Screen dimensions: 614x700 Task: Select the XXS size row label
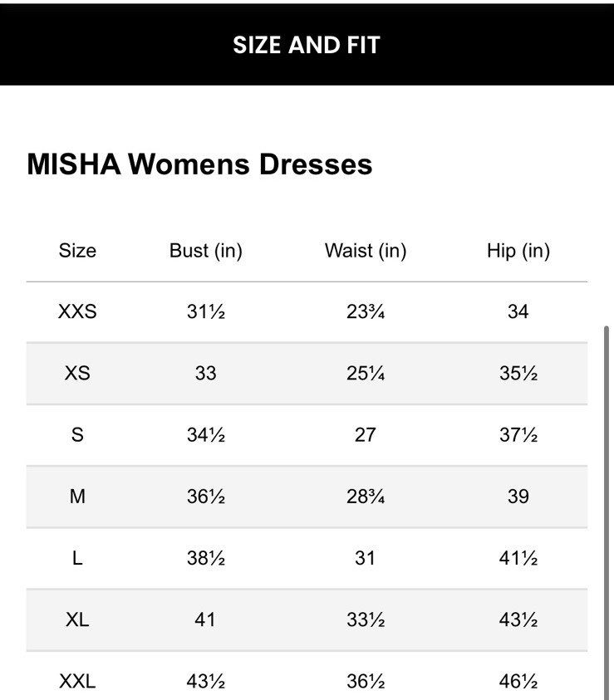[x=77, y=311]
